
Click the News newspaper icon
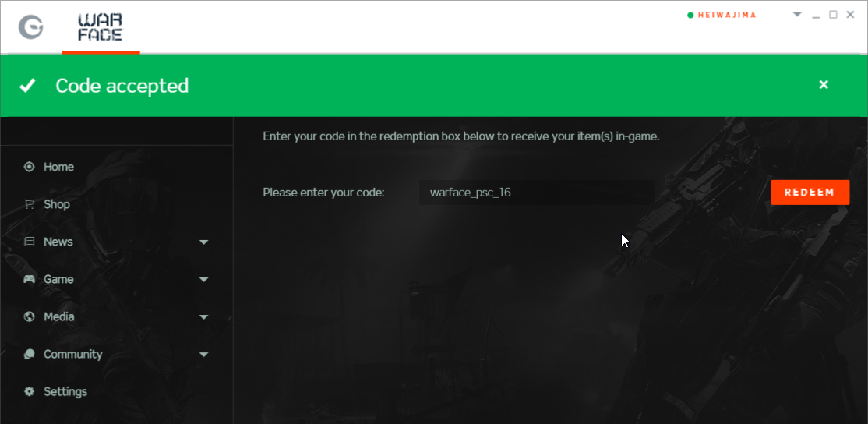click(29, 242)
